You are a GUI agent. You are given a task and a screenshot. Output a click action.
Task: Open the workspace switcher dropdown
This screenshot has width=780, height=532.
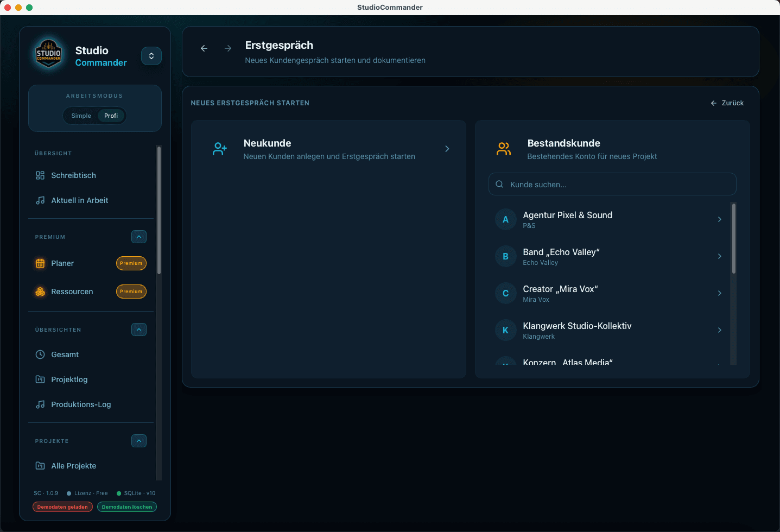tap(151, 56)
